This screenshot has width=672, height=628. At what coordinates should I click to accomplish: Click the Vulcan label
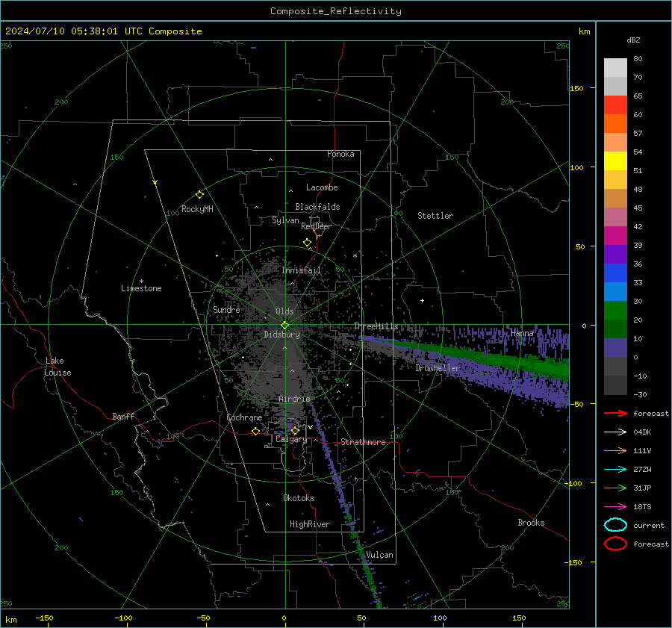tap(379, 555)
